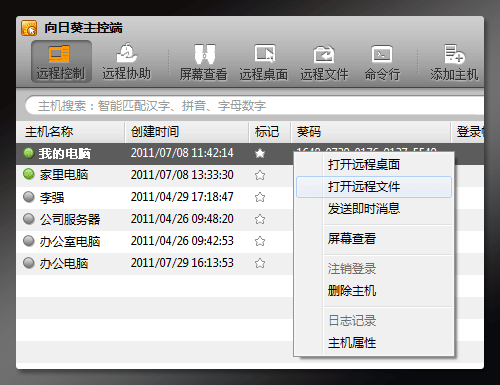Image resolution: width=500 pixels, height=385 pixels.
Task: Toggle the star mark for 李强
Action: (260, 197)
